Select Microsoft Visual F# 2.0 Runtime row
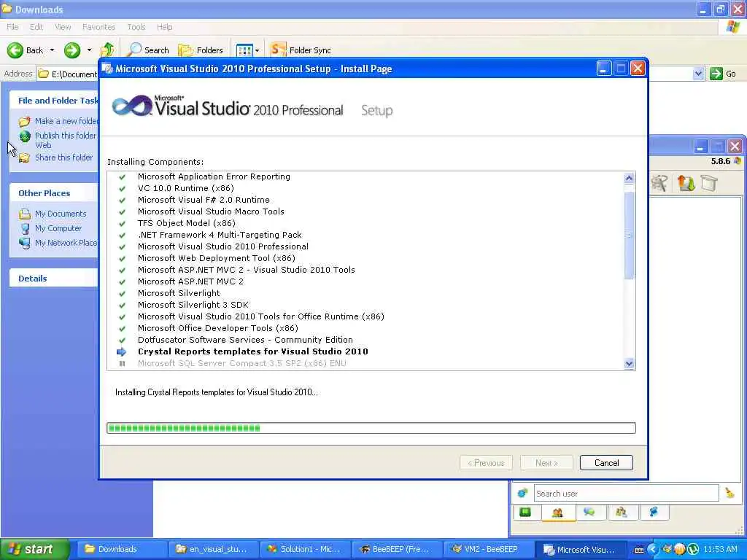The width and height of the screenshot is (747, 560). [204, 200]
